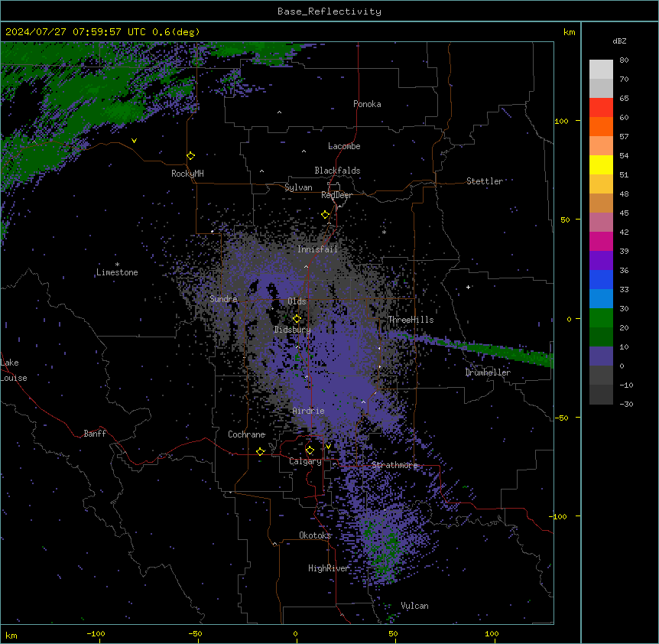Click the Airdrie city label
The width and height of the screenshot is (659, 644).
[x=308, y=411]
